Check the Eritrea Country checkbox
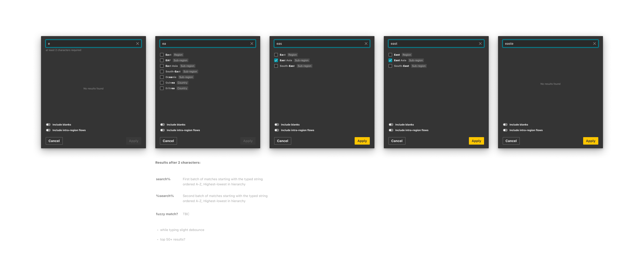The height and width of the screenshot is (278, 644). click(162, 88)
